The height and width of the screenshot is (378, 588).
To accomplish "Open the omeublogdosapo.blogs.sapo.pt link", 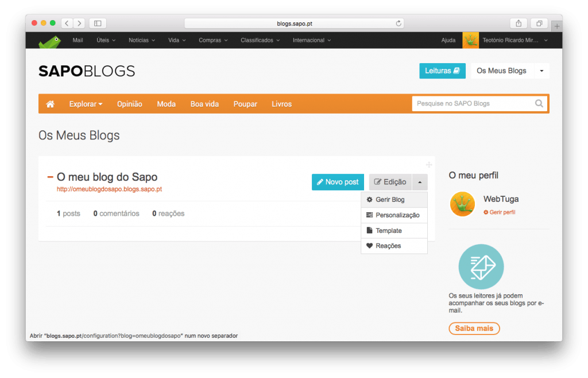I will coord(109,189).
